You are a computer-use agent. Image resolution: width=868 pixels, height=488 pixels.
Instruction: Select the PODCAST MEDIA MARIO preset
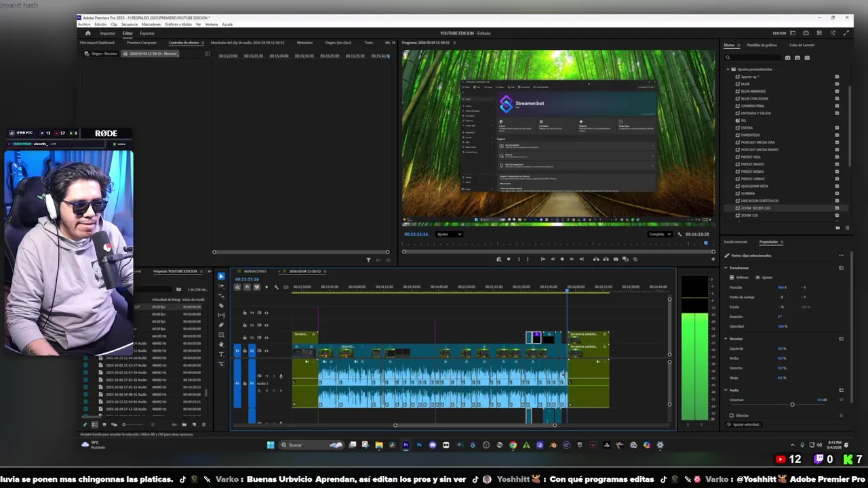(x=759, y=150)
